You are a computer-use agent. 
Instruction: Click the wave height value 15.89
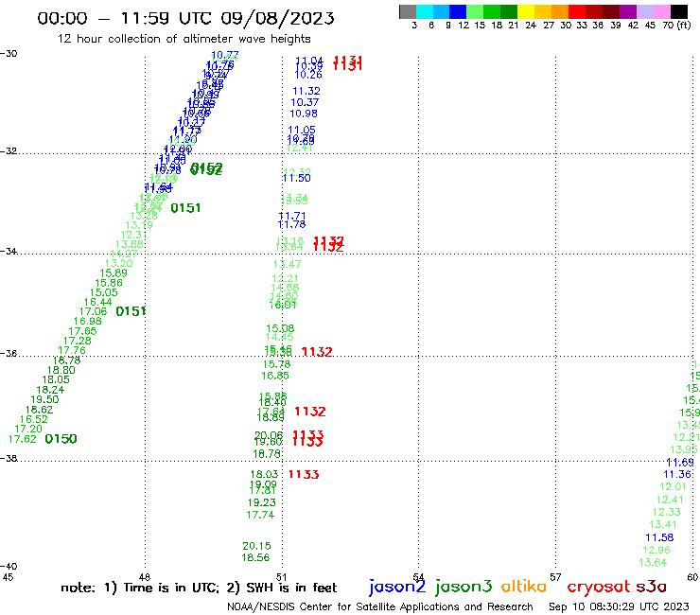click(x=114, y=273)
